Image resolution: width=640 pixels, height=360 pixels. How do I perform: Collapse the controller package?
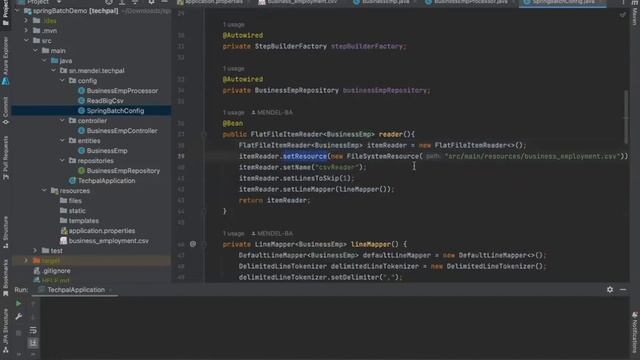62,120
